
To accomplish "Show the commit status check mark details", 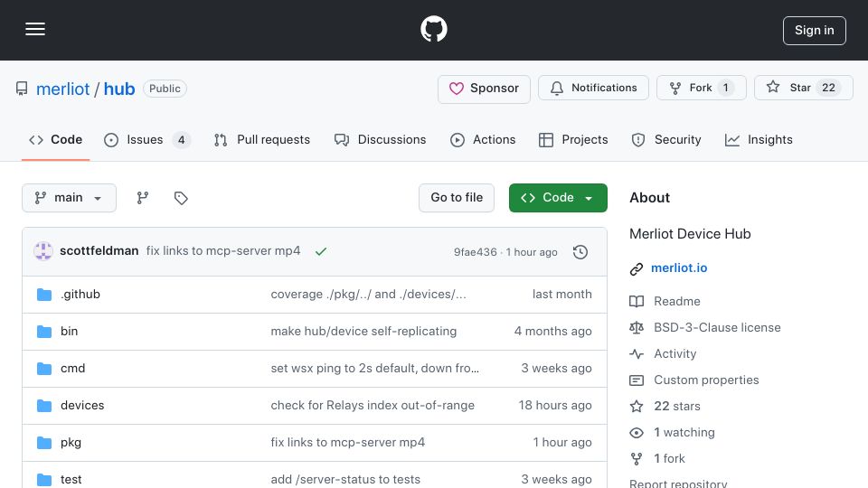I will tap(321, 252).
